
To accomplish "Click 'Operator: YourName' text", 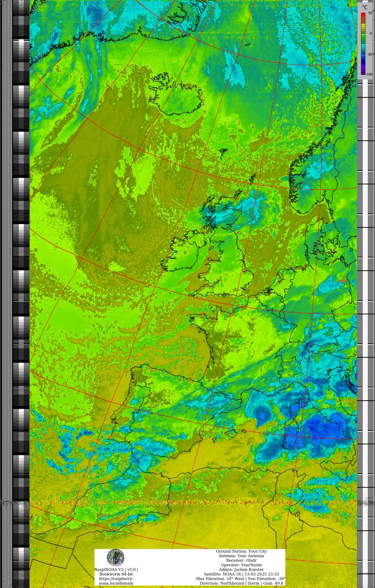I will tap(241, 565).
